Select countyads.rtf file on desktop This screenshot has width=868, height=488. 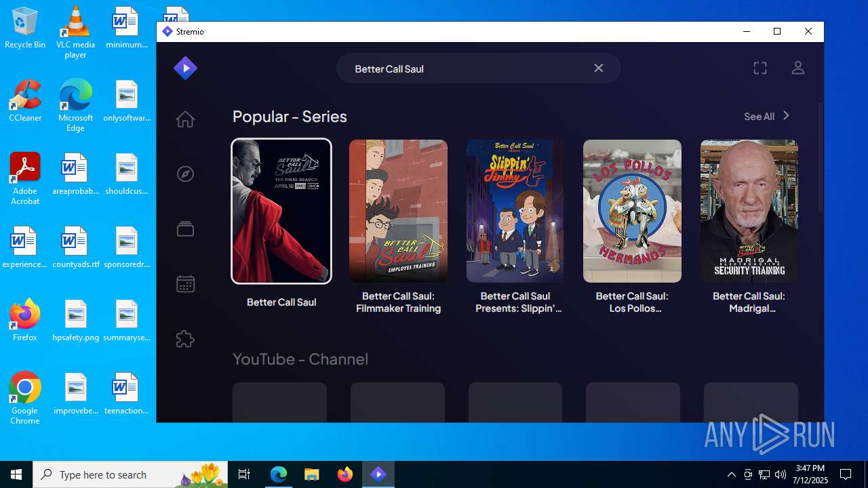coord(75,248)
